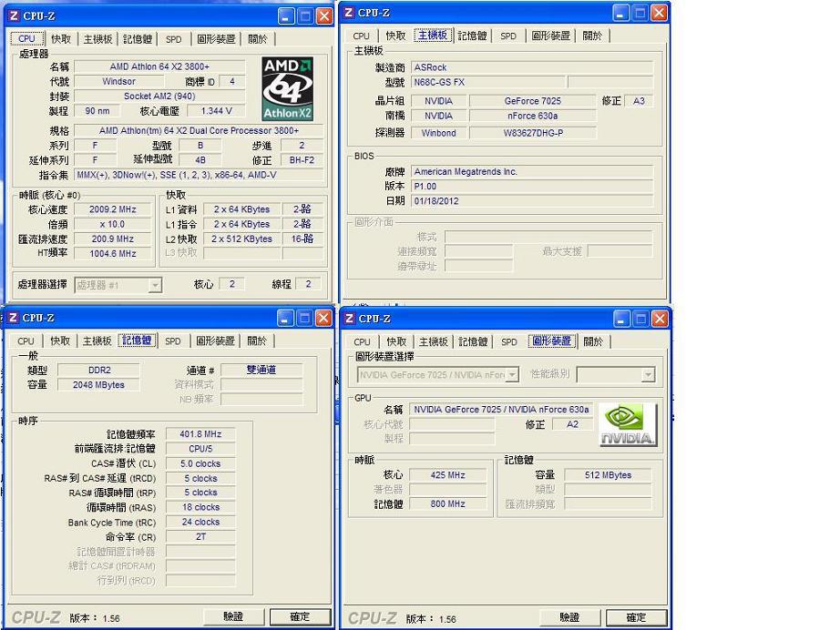
Task: Click the AMD Athlon 64 X2 logo
Action: coord(288,89)
